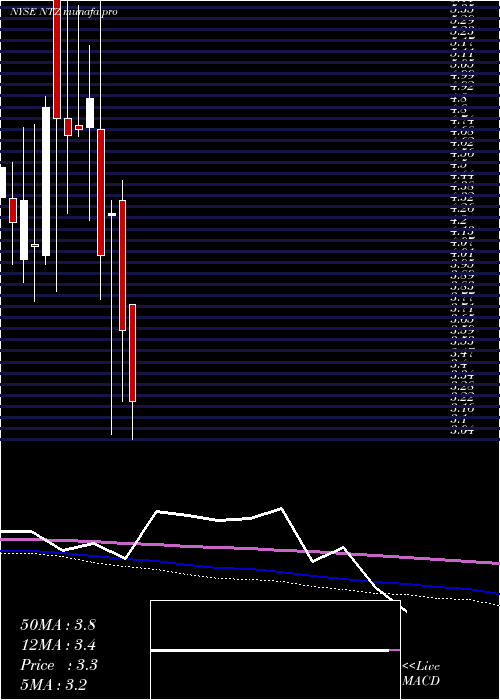Viewport: 500px width, 700px height.
Task: Click the '<<Live' label
Action: click(x=421, y=667)
